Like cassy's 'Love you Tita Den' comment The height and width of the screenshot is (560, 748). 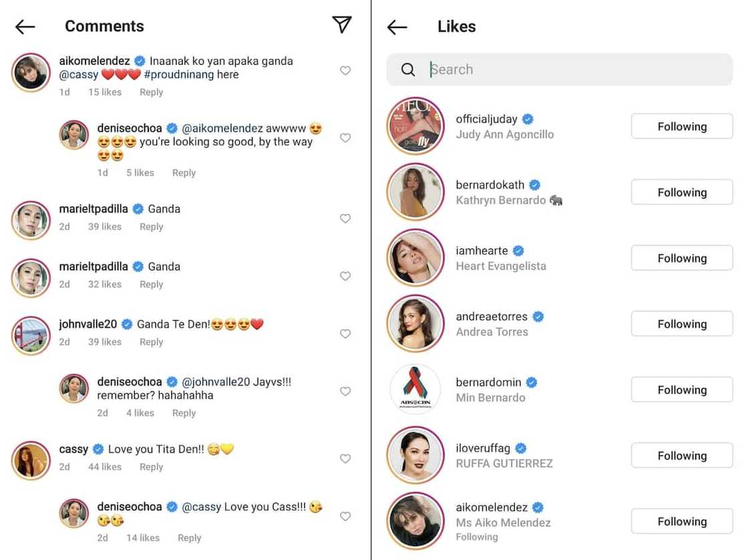345,459
